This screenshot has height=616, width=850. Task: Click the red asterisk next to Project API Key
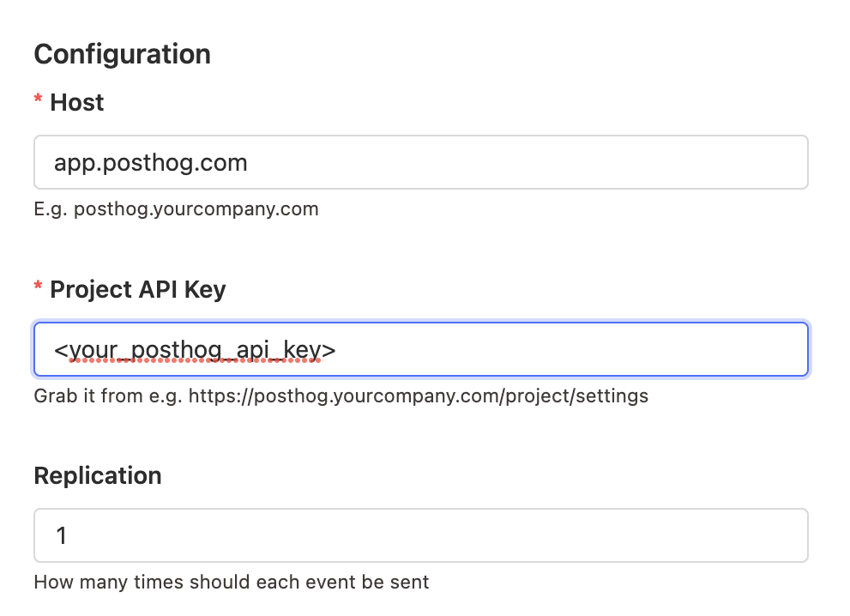pyautogui.click(x=37, y=285)
